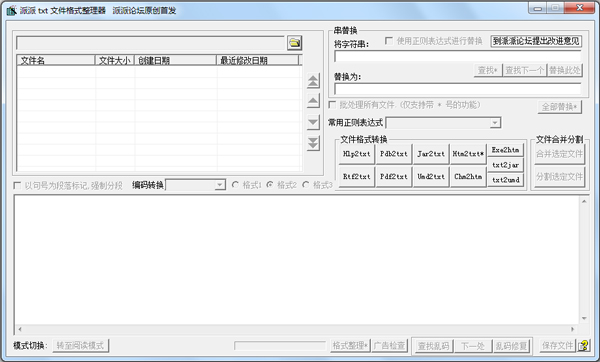Click the 乱码修复 button

[x=511, y=346]
